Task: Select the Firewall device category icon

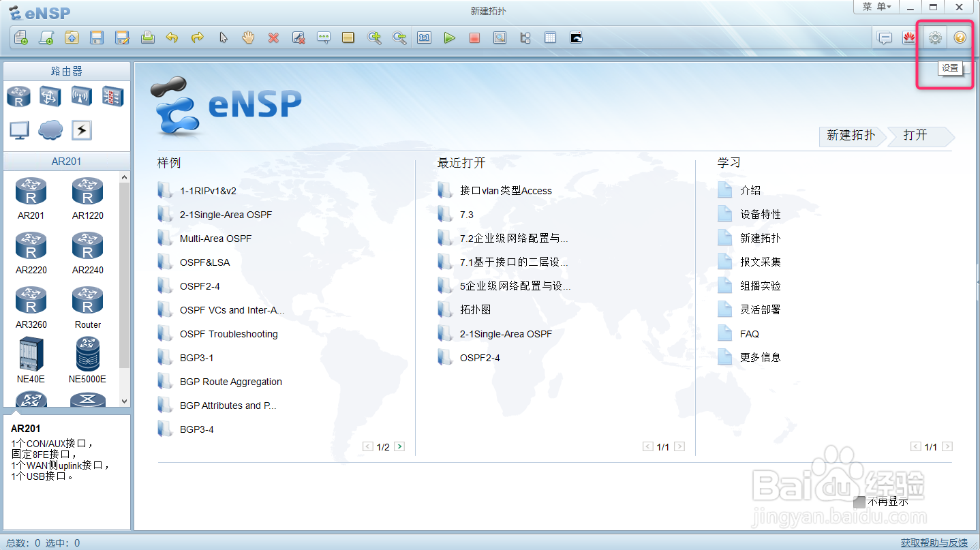Action: [x=113, y=96]
